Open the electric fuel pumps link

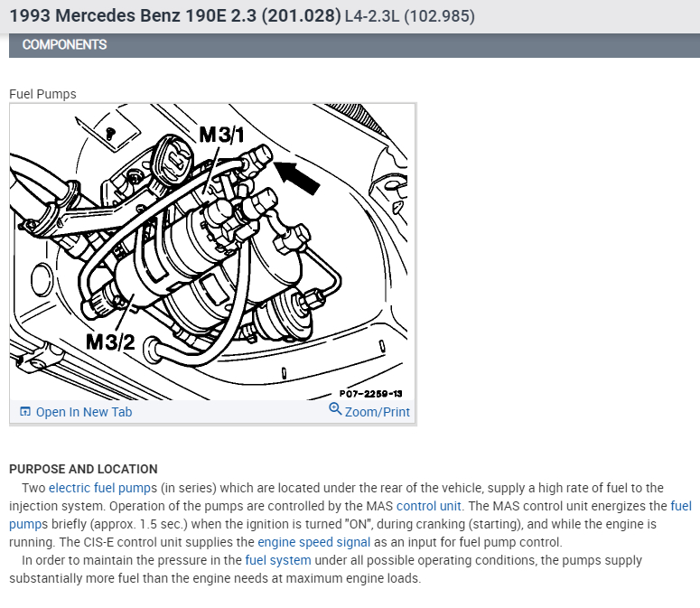[99, 488]
